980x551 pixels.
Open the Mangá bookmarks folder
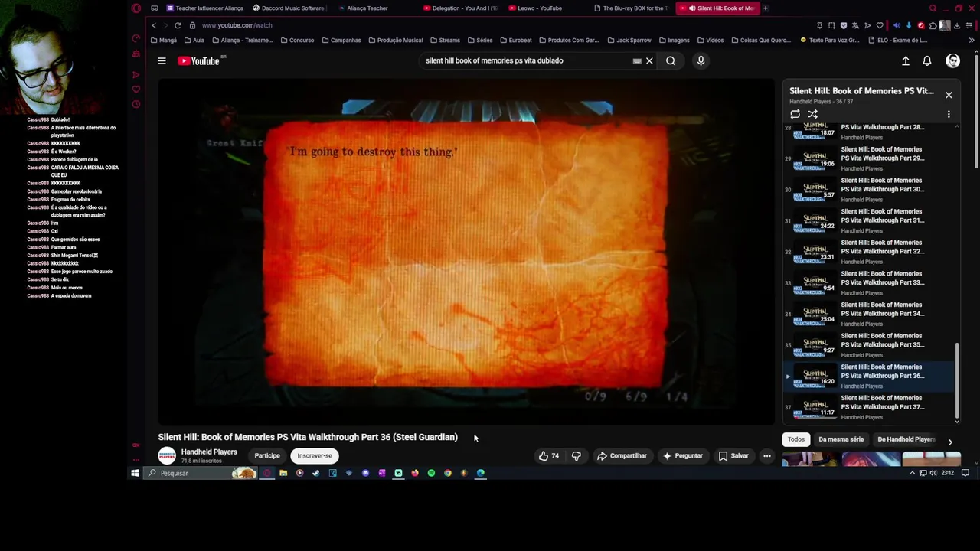click(x=164, y=41)
